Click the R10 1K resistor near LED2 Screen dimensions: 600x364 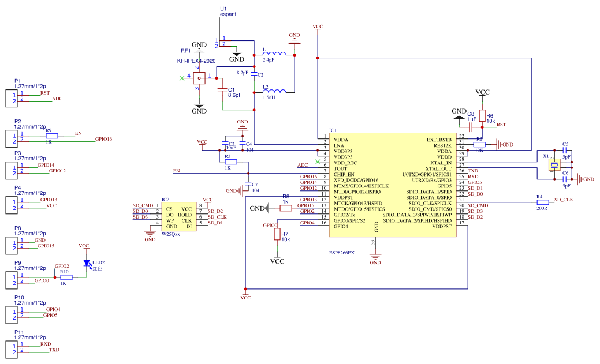[66, 277]
